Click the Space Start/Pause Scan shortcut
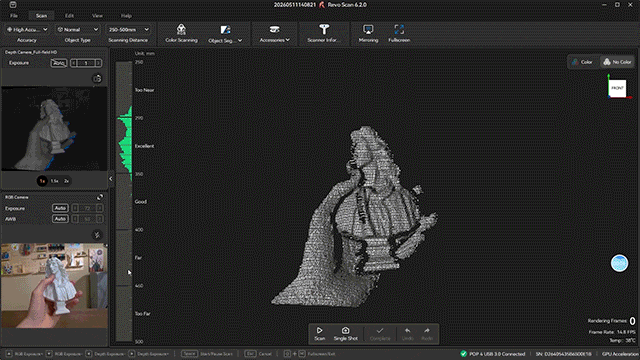Screen dimensions: 640x360 207,353
